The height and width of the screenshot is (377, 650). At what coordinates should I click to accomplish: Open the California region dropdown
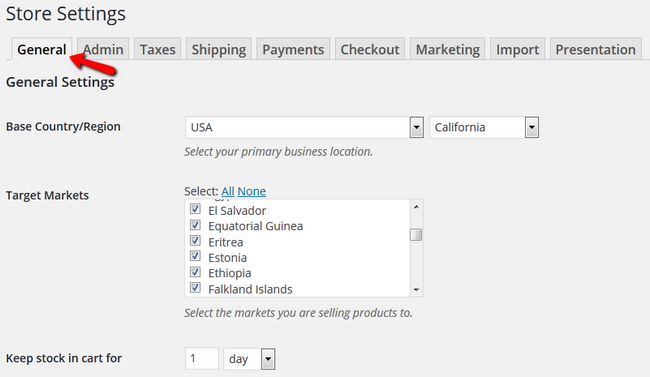coord(484,127)
